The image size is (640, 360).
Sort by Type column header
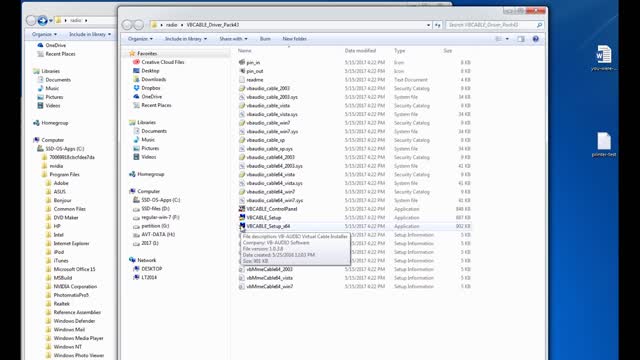click(400, 51)
